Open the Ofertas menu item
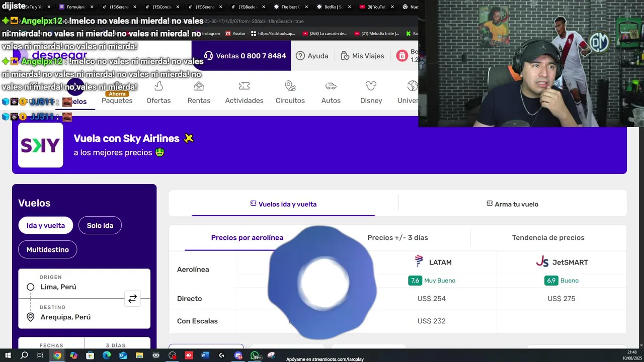 158,101
